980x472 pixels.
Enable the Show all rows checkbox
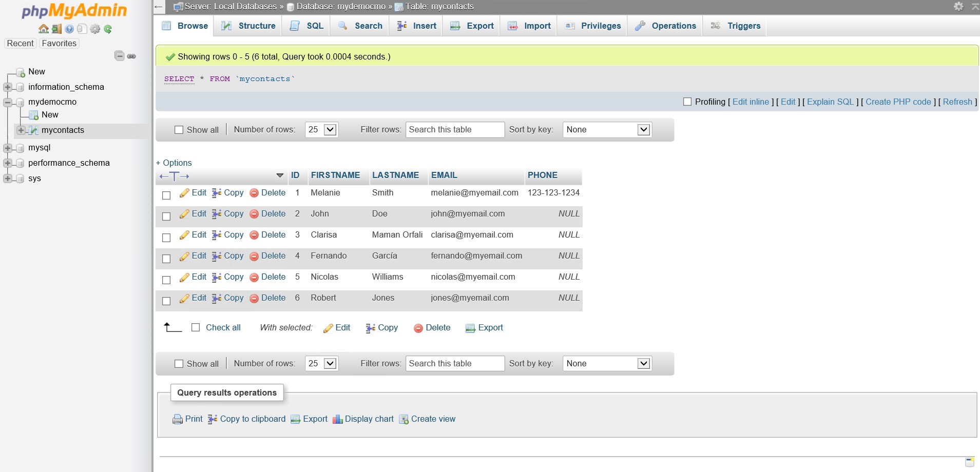tap(178, 130)
